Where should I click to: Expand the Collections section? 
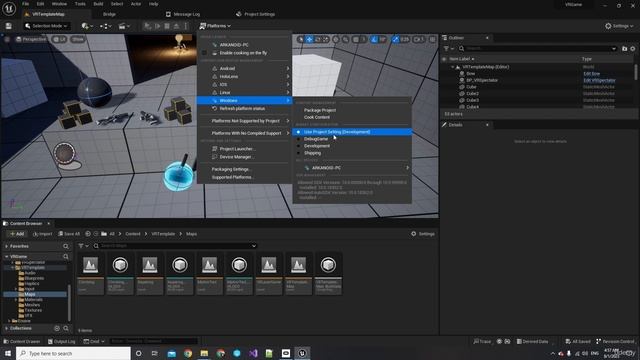(7, 328)
